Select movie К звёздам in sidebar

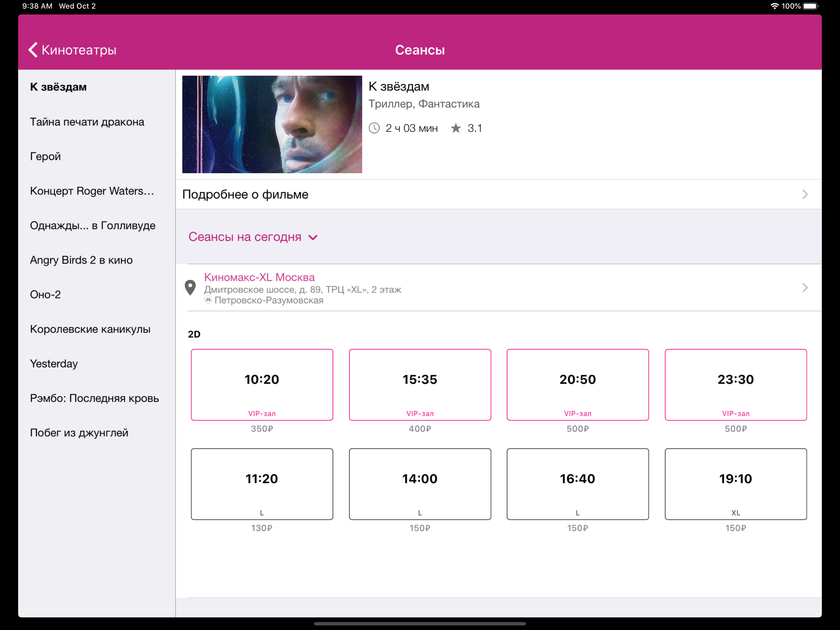click(97, 87)
